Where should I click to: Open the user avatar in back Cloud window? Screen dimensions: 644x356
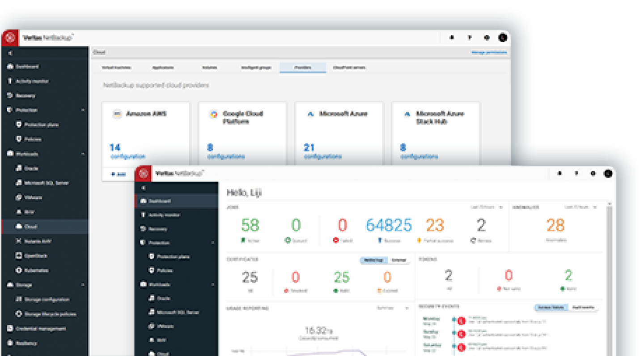click(x=503, y=38)
